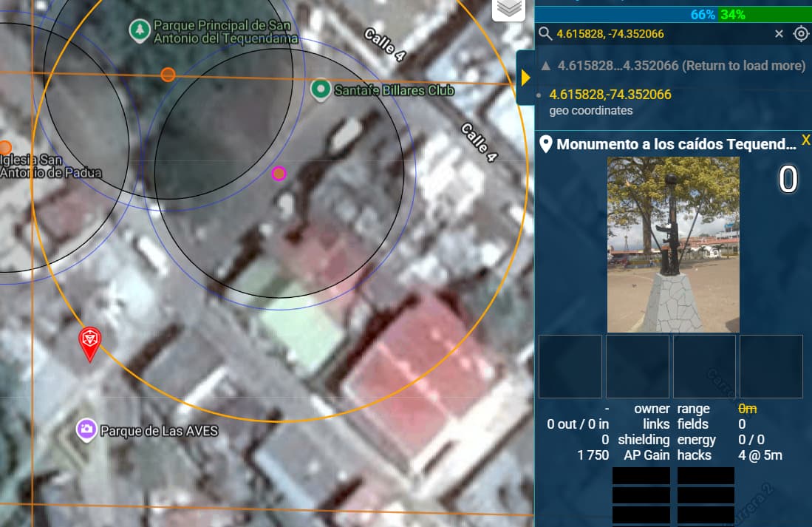Click the search magnifier icon
812x527 pixels.
[545, 34]
